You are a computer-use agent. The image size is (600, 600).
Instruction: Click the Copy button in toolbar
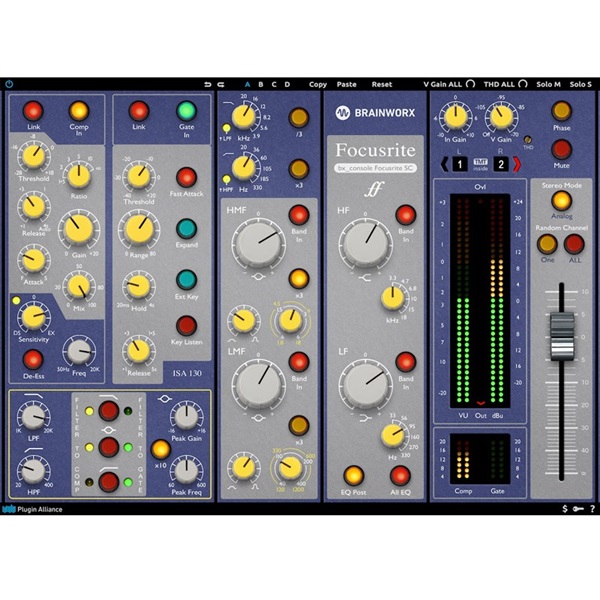click(318, 85)
